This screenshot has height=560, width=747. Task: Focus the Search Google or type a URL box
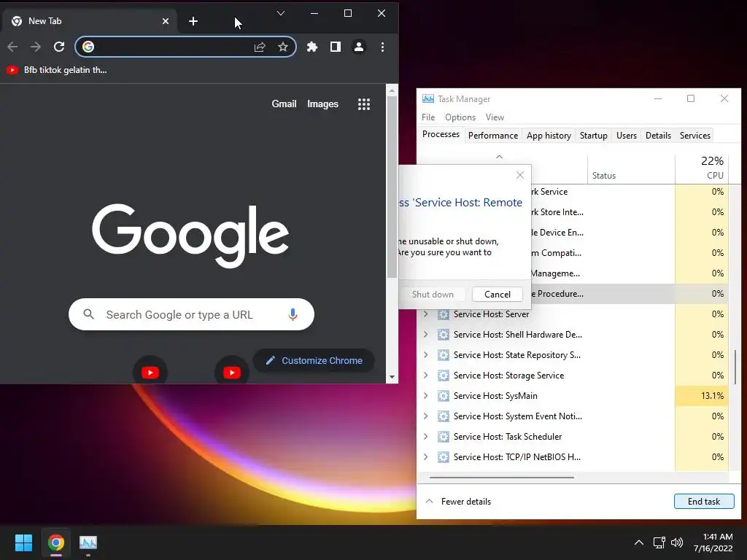pos(192,314)
